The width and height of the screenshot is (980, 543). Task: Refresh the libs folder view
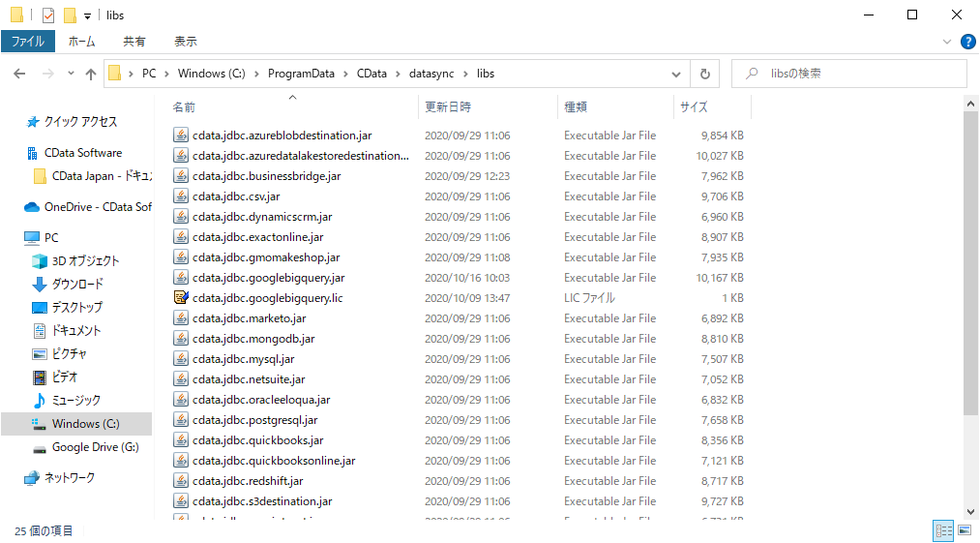point(705,74)
